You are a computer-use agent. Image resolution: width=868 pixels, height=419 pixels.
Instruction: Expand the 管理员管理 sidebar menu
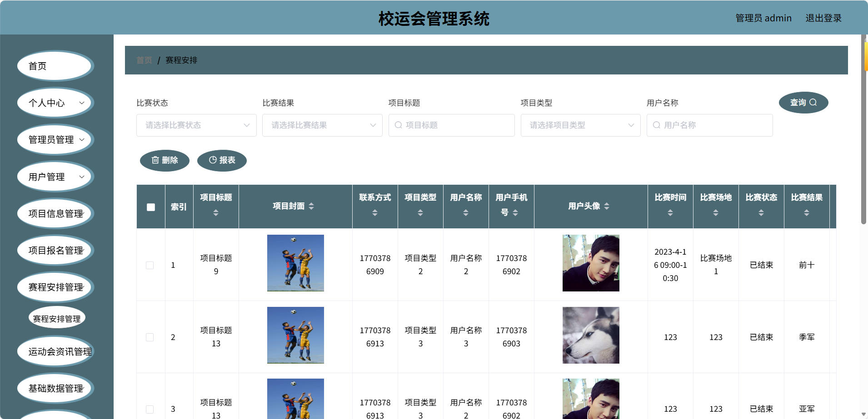tap(55, 140)
